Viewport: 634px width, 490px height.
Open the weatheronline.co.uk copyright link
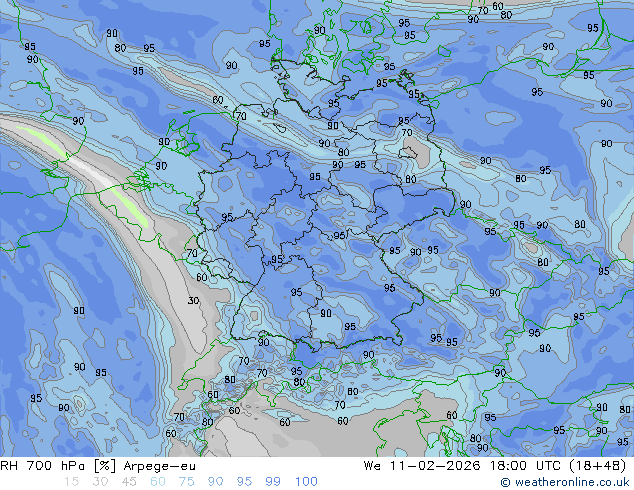(x=565, y=482)
